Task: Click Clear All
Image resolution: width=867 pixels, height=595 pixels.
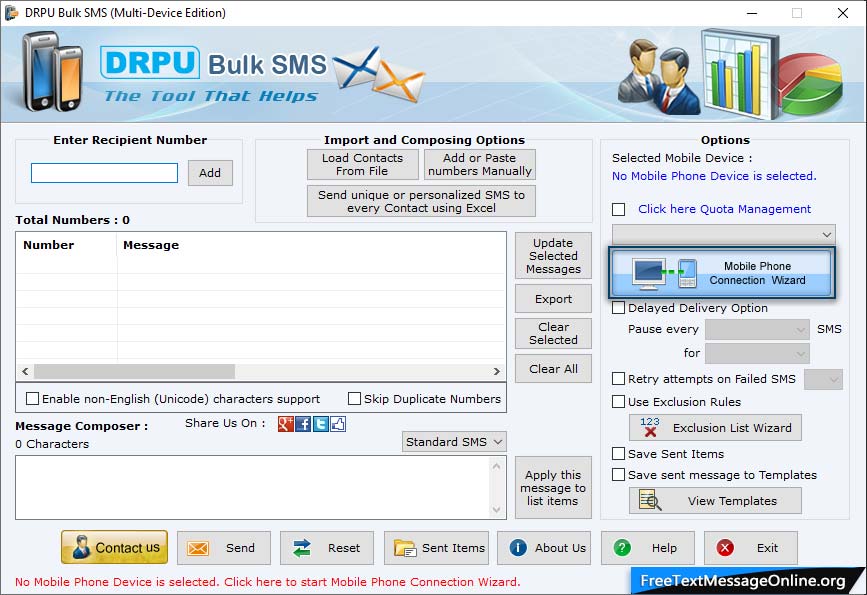Action: pyautogui.click(x=553, y=368)
